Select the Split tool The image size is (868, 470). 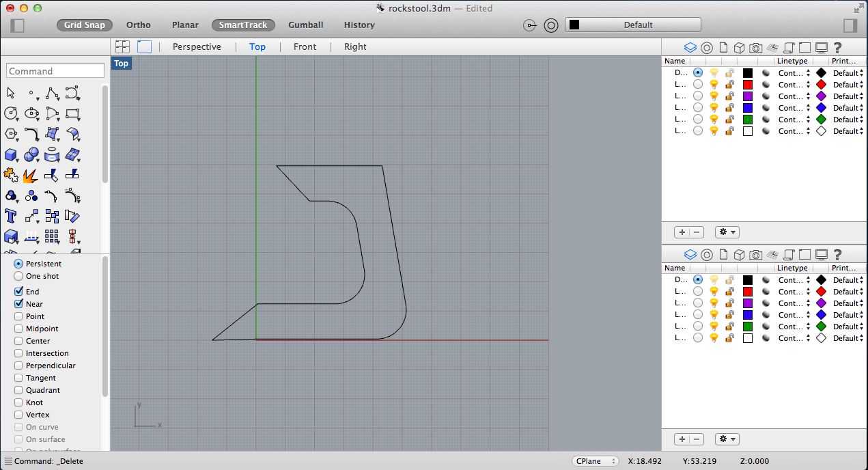coord(72,176)
